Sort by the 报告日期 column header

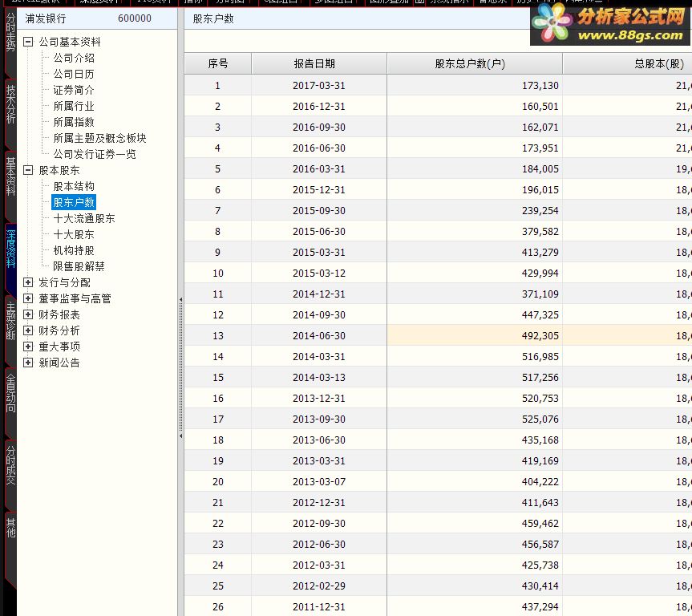319,63
